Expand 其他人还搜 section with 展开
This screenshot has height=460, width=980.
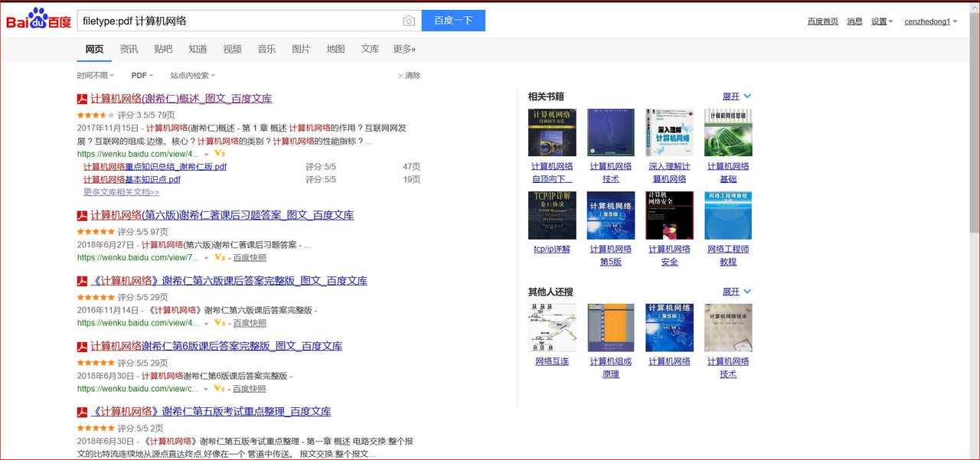737,292
